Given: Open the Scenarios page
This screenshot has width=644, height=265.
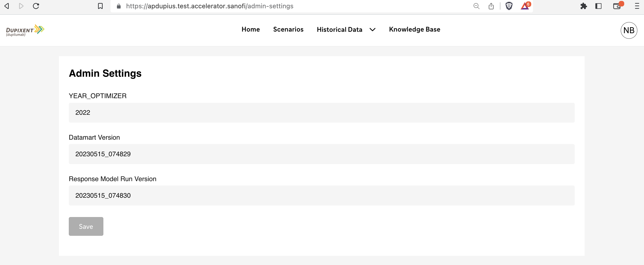Looking at the screenshot, I should click(x=288, y=29).
